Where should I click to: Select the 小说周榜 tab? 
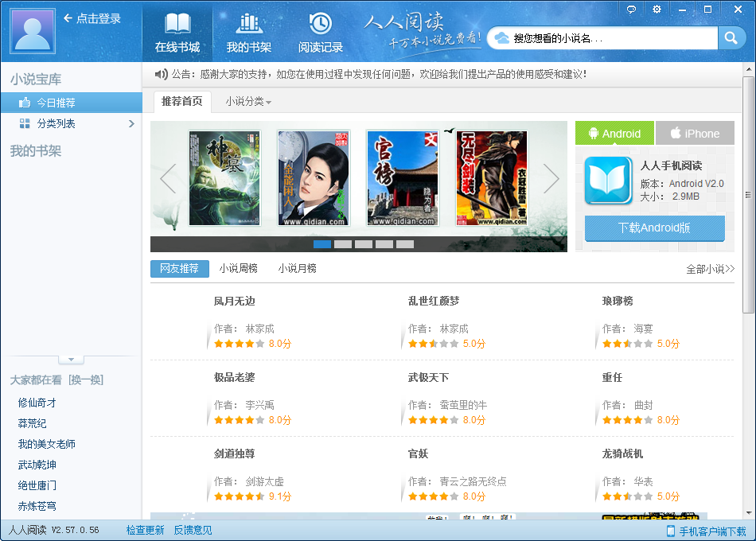[x=238, y=269]
